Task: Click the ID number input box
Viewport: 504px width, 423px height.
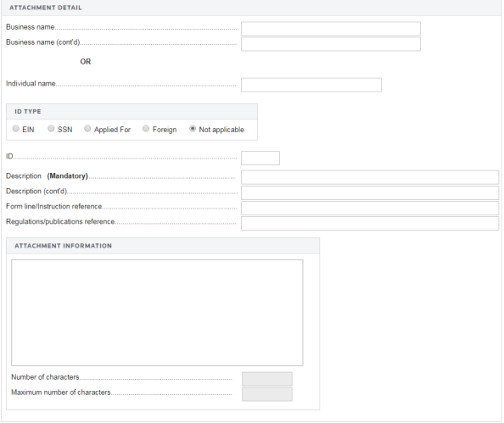Action: 260,158
